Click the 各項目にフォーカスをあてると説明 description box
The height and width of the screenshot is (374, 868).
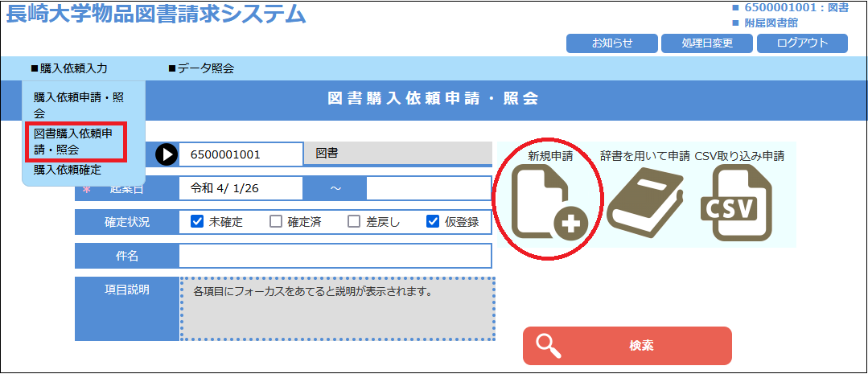(337, 309)
